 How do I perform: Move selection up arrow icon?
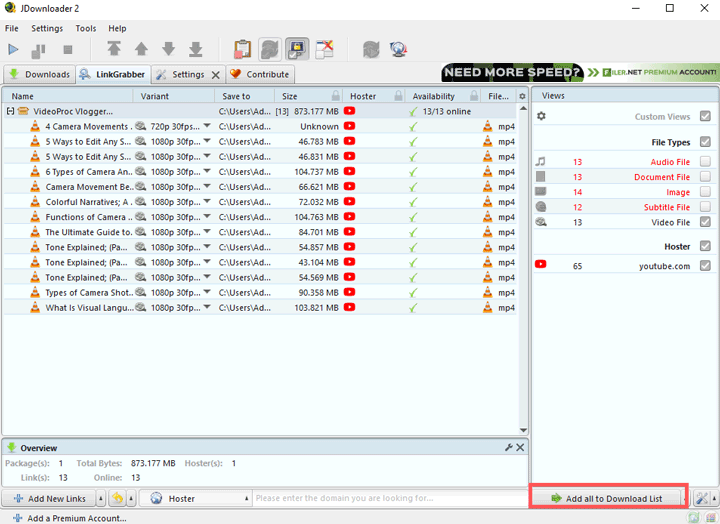(141, 49)
